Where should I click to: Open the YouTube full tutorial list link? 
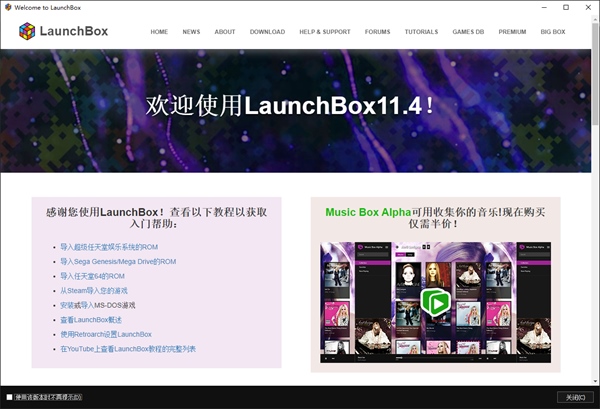(x=128, y=349)
